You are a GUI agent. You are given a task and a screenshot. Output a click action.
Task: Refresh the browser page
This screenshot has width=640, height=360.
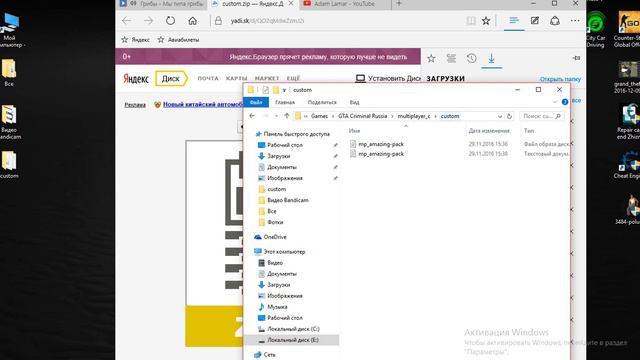[x=170, y=20]
